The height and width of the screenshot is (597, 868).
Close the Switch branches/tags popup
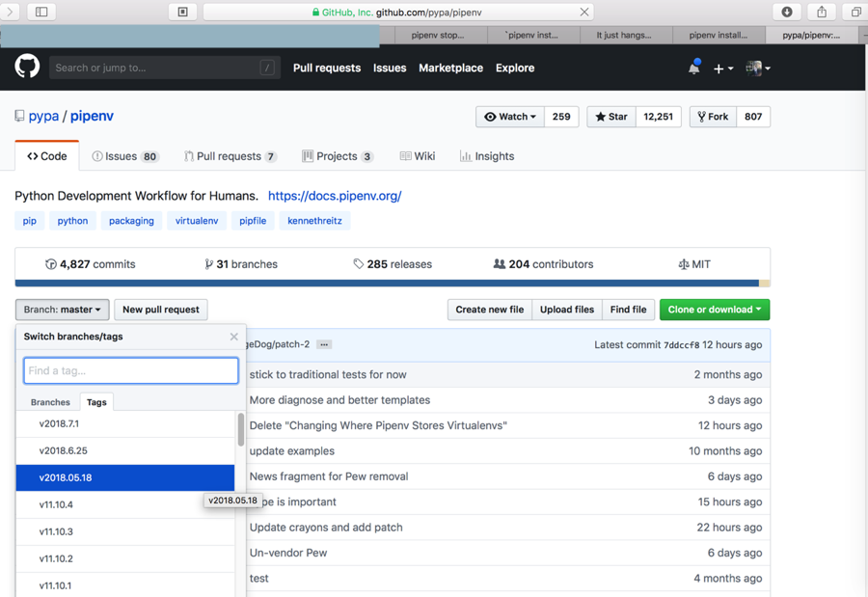(x=233, y=337)
